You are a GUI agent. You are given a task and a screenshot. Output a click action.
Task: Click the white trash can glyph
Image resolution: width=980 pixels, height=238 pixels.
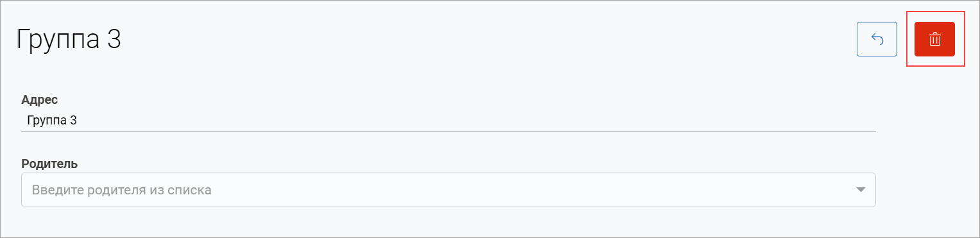[934, 39]
